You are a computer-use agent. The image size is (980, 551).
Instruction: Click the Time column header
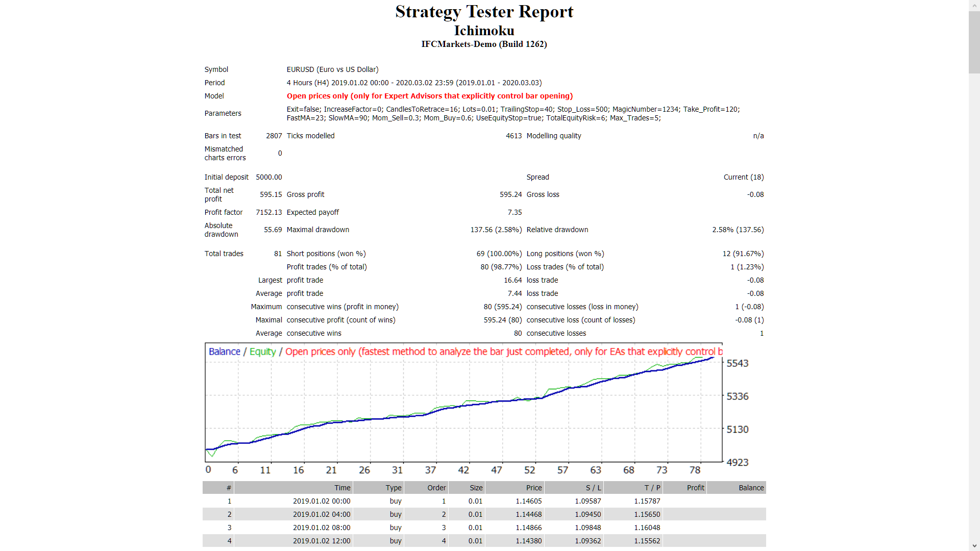(x=342, y=488)
